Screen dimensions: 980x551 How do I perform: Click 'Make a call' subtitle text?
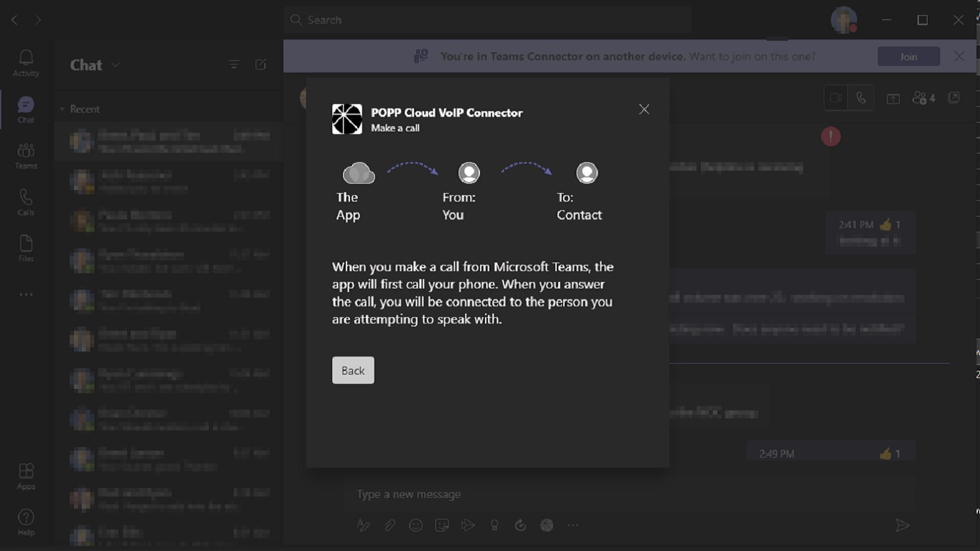pyautogui.click(x=395, y=128)
